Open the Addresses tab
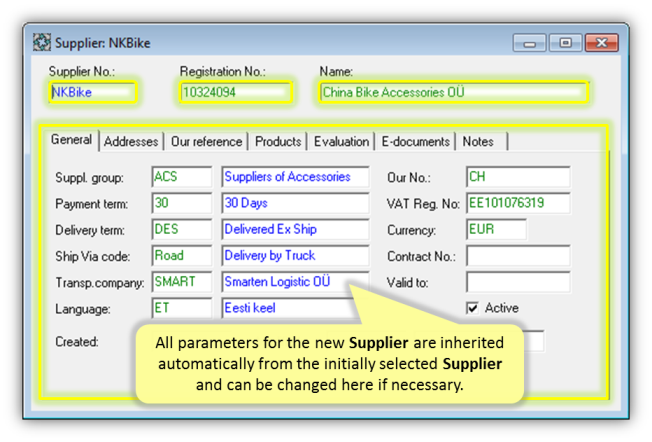Screen dimensions: 652x442 click(131, 142)
